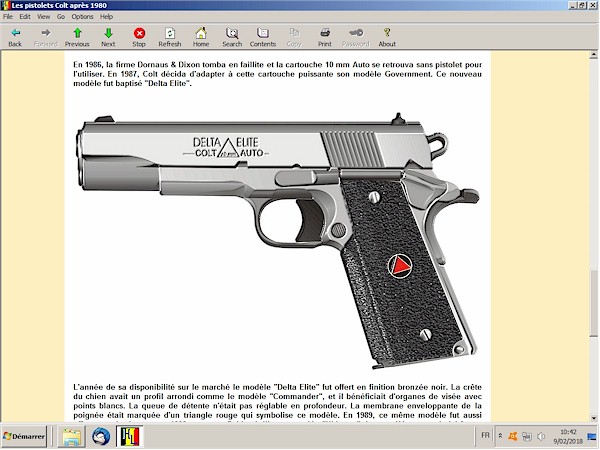This screenshot has width=600, height=450.
Task: Open the View menu
Action: pyautogui.click(x=43, y=17)
